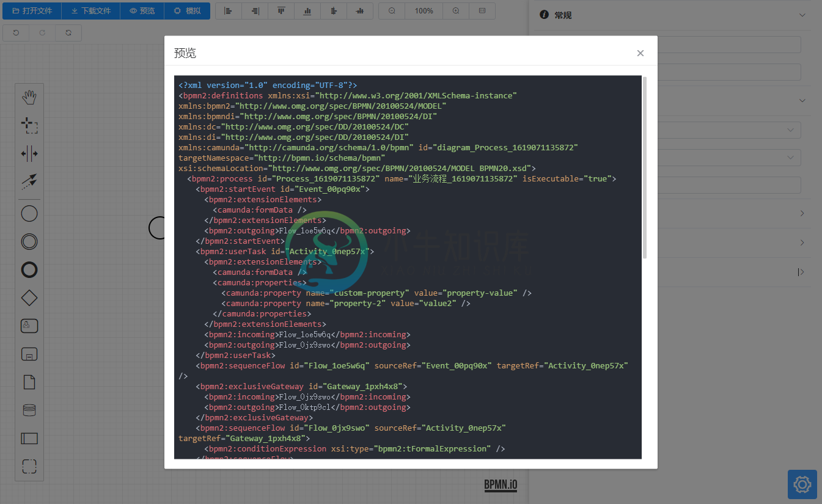Redo the last action
822x504 pixels.
click(x=42, y=33)
